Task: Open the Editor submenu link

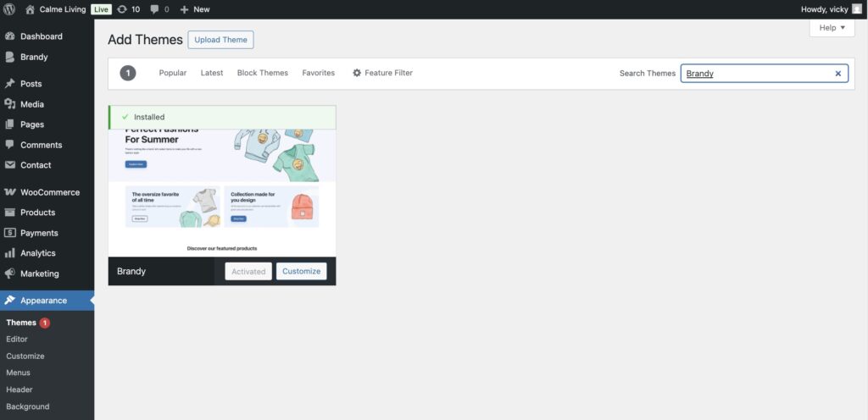Action: [x=17, y=340]
